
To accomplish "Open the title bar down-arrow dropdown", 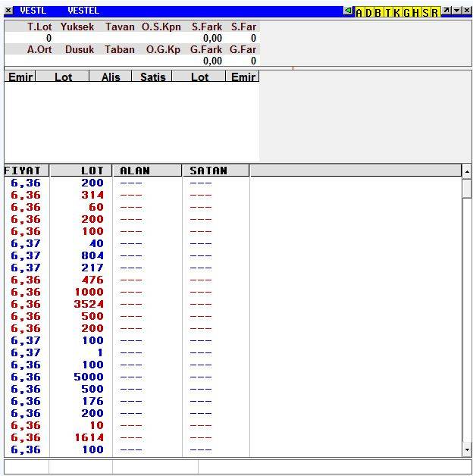I will pos(456,11).
